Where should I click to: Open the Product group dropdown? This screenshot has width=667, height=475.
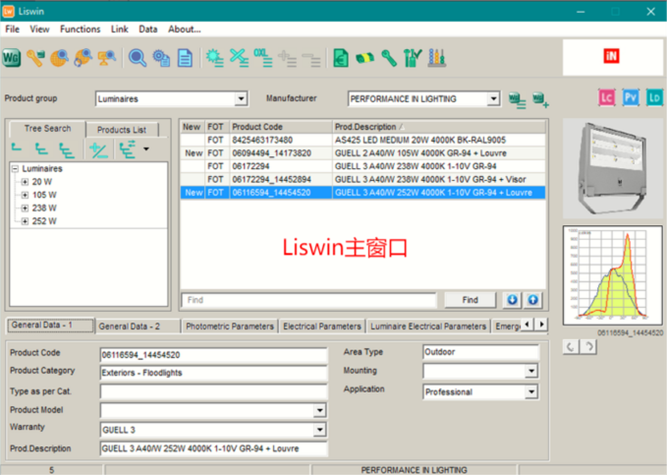click(x=241, y=99)
